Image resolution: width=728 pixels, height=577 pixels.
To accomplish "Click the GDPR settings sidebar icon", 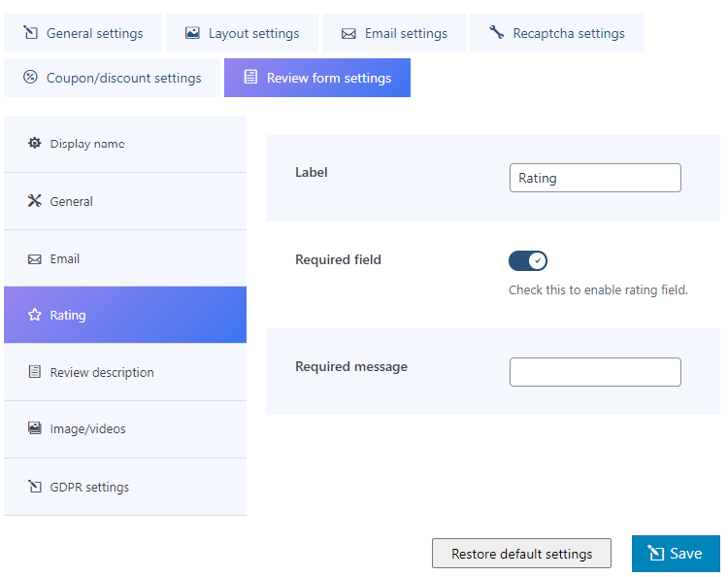I will tap(34, 486).
